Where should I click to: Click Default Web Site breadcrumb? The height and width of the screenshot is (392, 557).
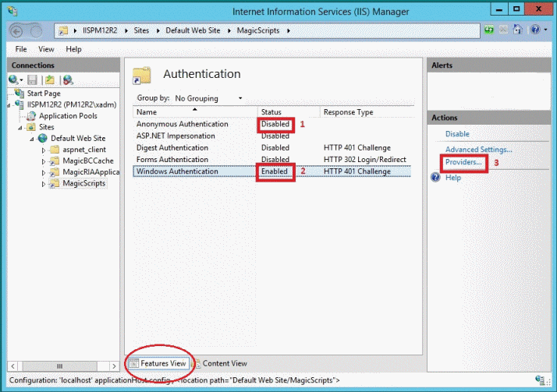click(193, 30)
